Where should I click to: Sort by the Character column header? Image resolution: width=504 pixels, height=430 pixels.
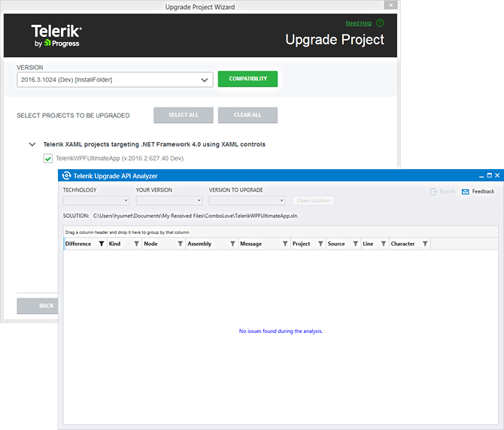402,244
